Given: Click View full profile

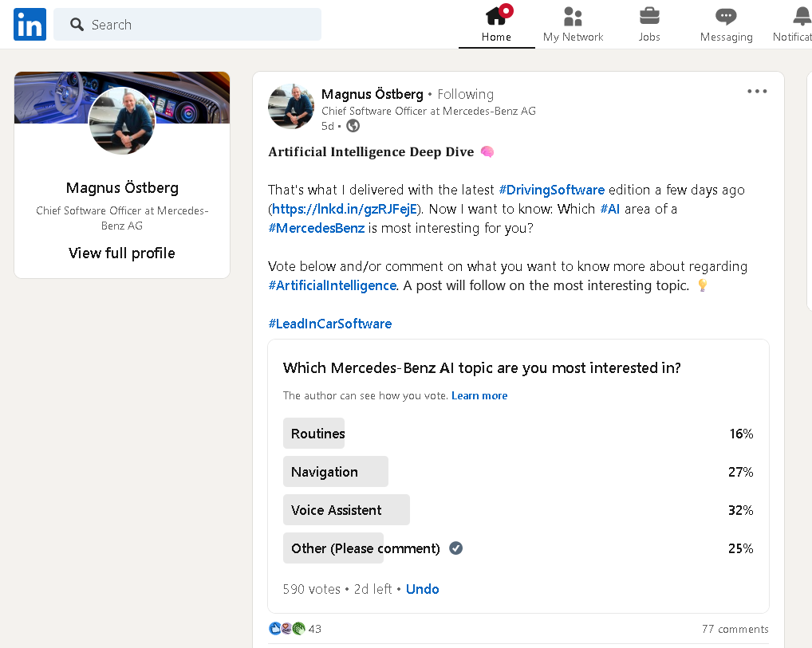Looking at the screenshot, I should pyautogui.click(x=122, y=253).
